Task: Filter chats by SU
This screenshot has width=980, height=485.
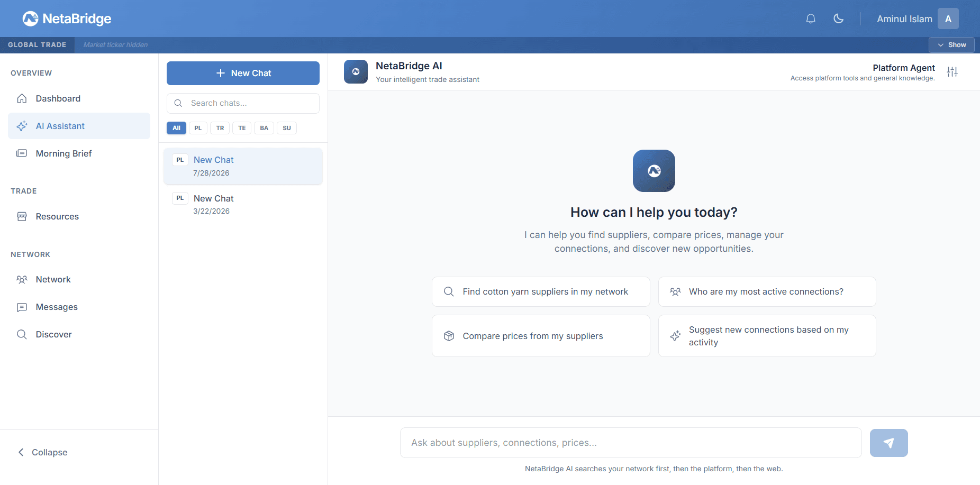Action: [287, 128]
